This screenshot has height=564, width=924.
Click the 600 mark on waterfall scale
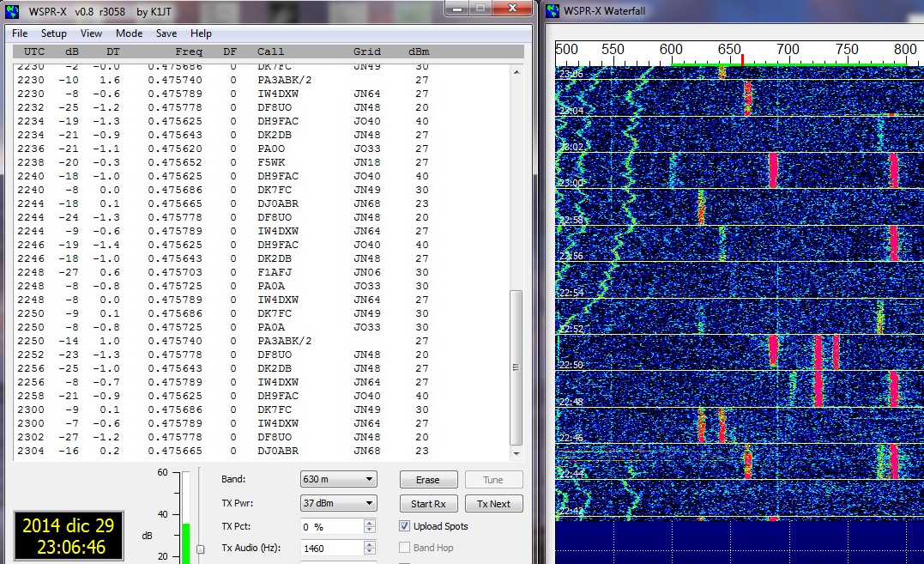(671, 50)
